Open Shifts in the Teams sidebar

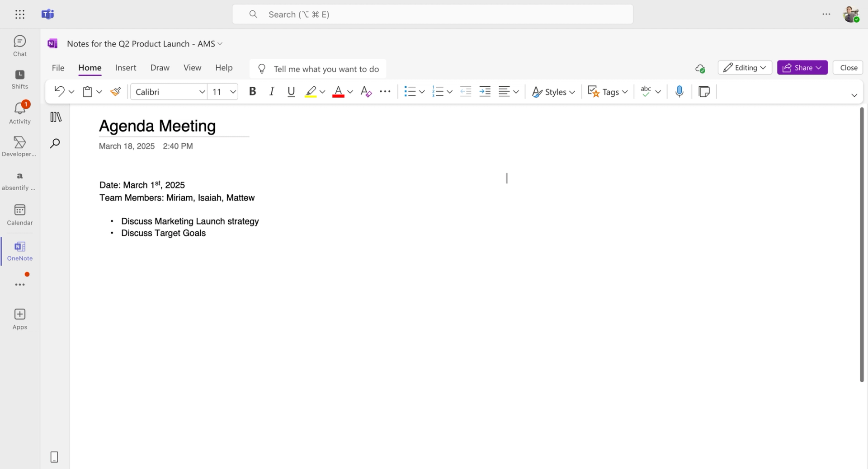click(20, 80)
